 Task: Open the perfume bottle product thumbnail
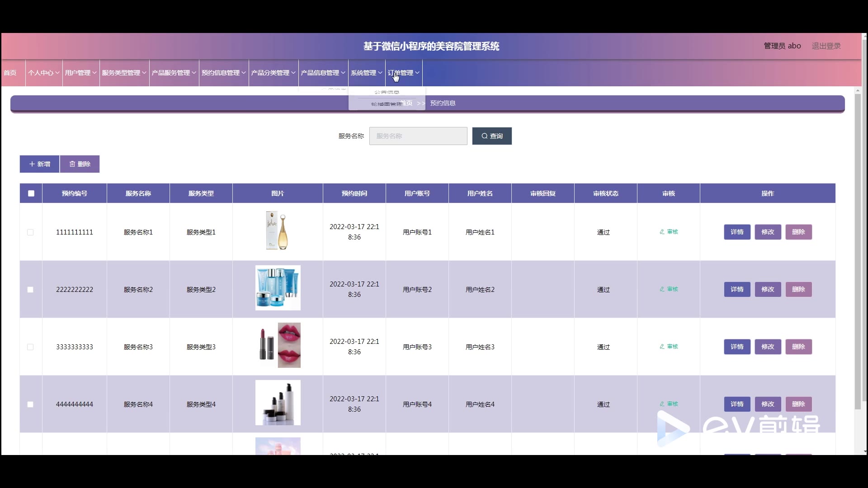(278, 230)
